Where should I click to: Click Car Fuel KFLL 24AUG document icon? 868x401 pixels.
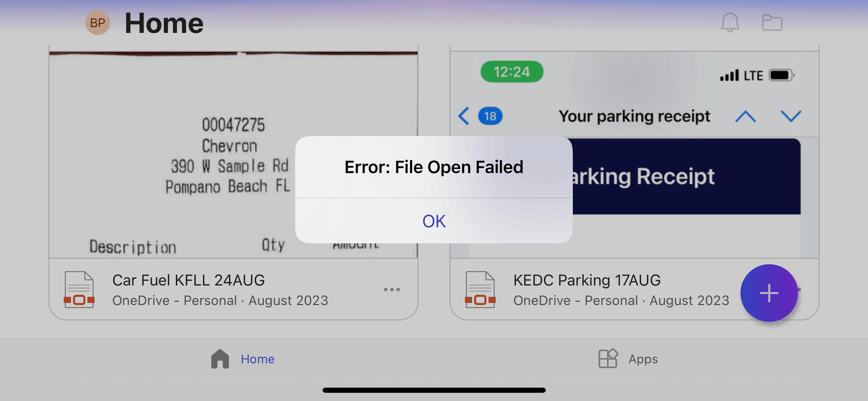[79, 290]
